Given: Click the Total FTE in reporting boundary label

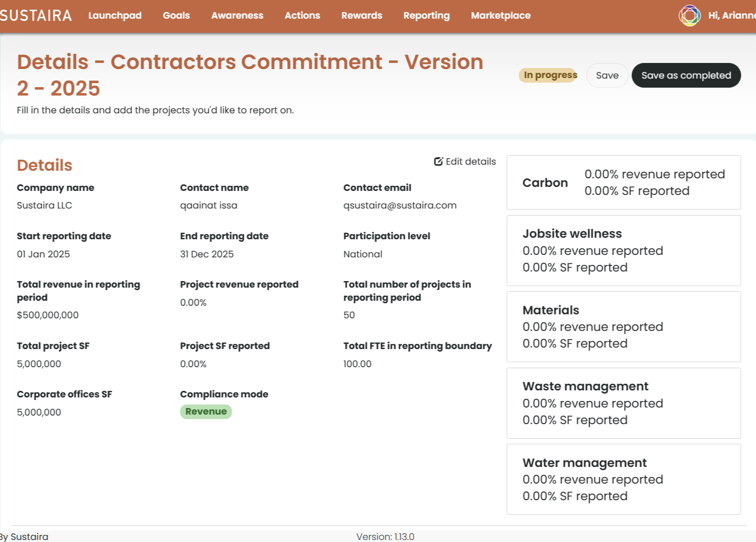Looking at the screenshot, I should coord(417,346).
